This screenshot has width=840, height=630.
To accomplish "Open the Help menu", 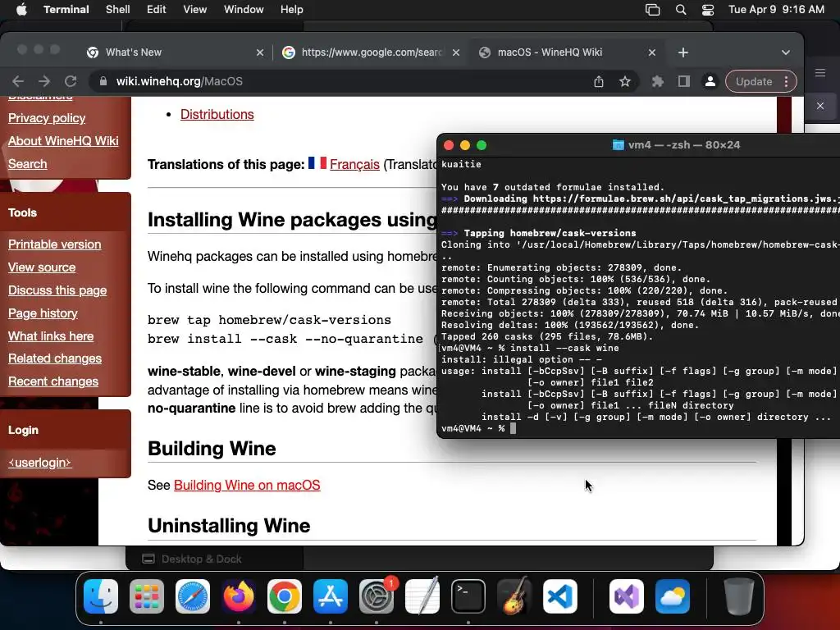I will (292, 10).
